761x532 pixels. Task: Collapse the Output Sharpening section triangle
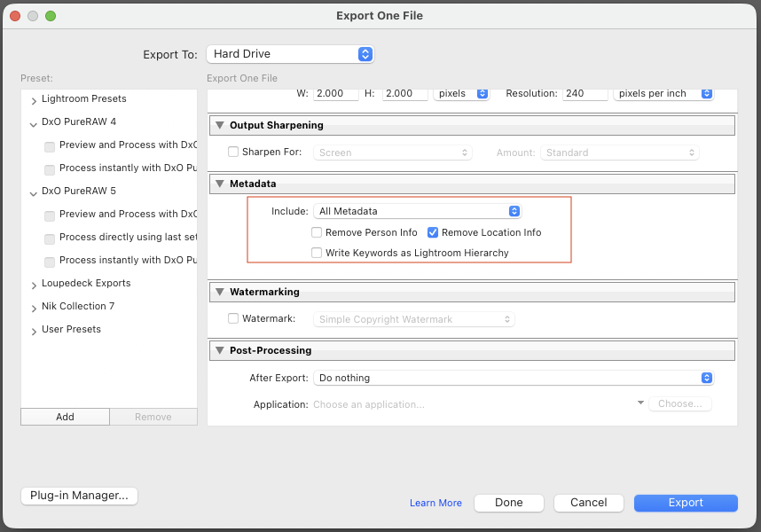(x=220, y=125)
